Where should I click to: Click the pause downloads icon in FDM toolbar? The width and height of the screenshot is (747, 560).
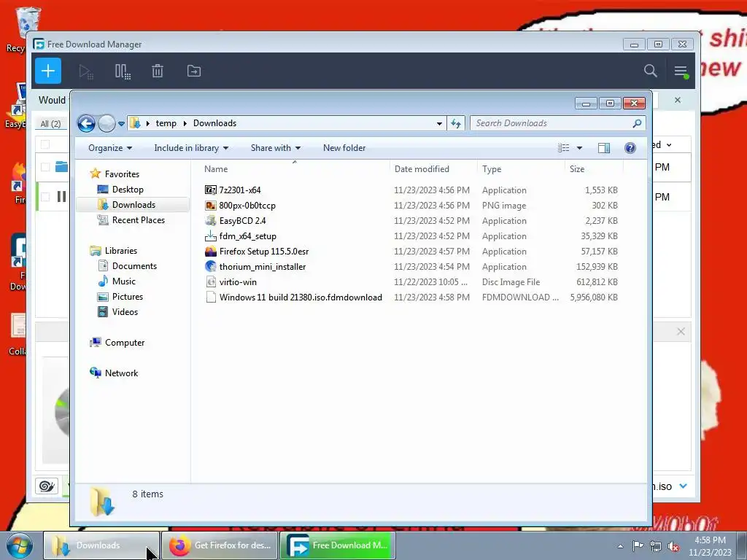tap(123, 71)
